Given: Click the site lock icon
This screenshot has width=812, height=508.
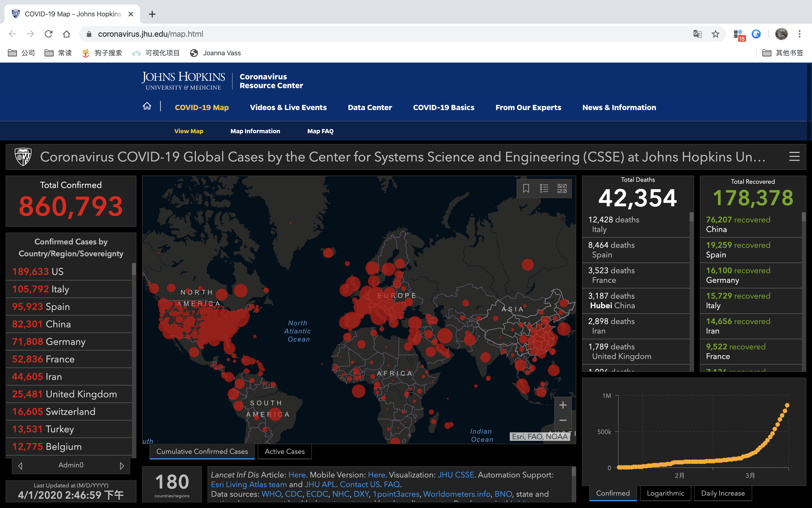Looking at the screenshot, I should click(x=89, y=34).
